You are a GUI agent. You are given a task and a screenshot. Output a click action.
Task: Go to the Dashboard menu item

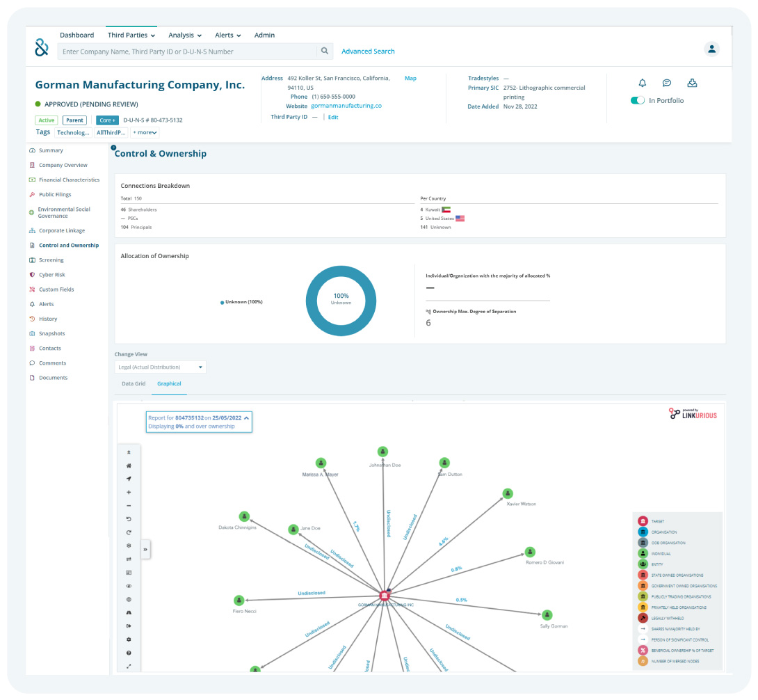pos(77,35)
